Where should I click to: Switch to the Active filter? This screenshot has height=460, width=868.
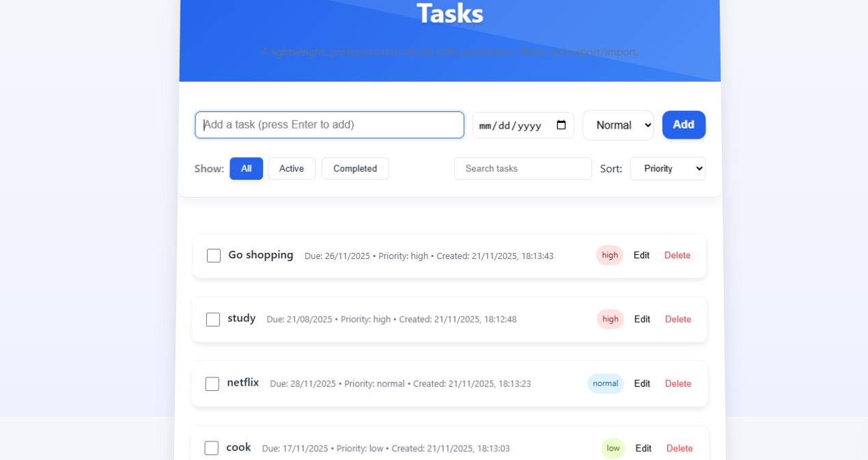(292, 168)
